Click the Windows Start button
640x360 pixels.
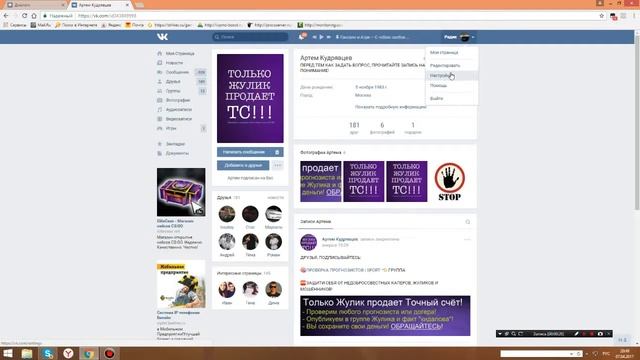(8, 353)
